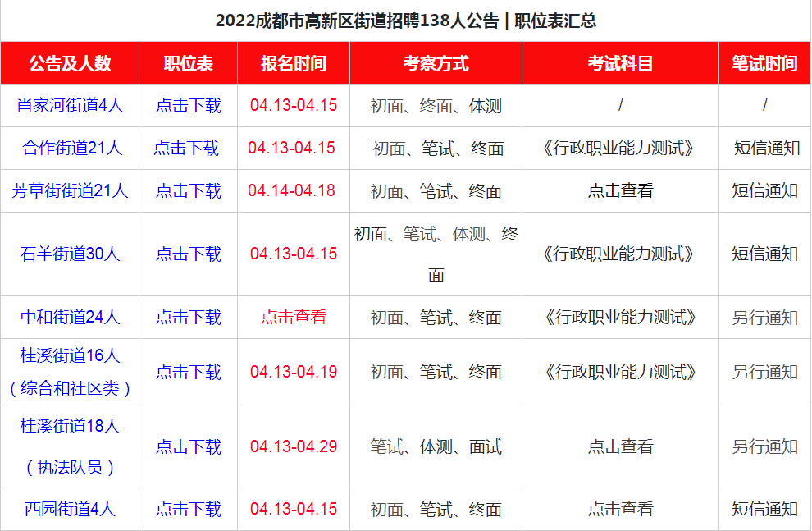Click date 04.13-04.15 in 西园街道 row

click(x=294, y=509)
